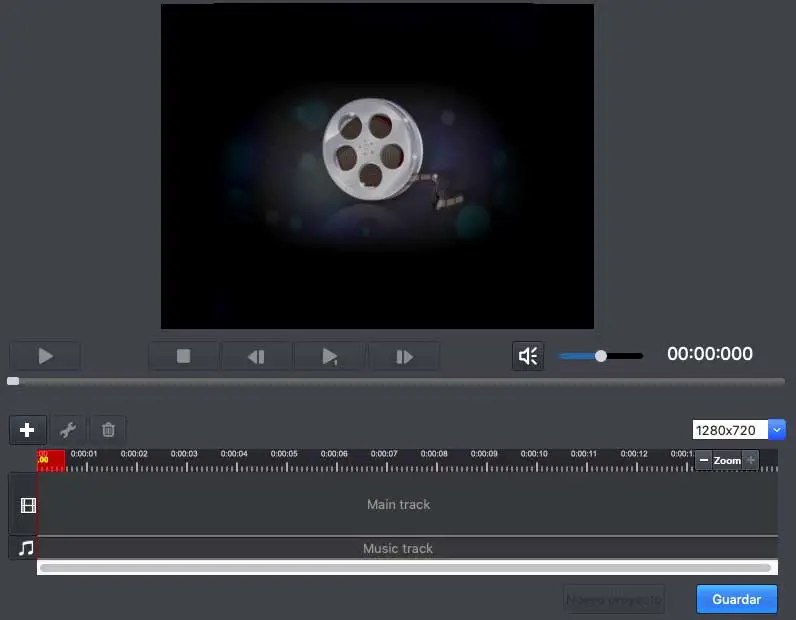Step forward one frame
This screenshot has width=796, height=620.
click(404, 356)
